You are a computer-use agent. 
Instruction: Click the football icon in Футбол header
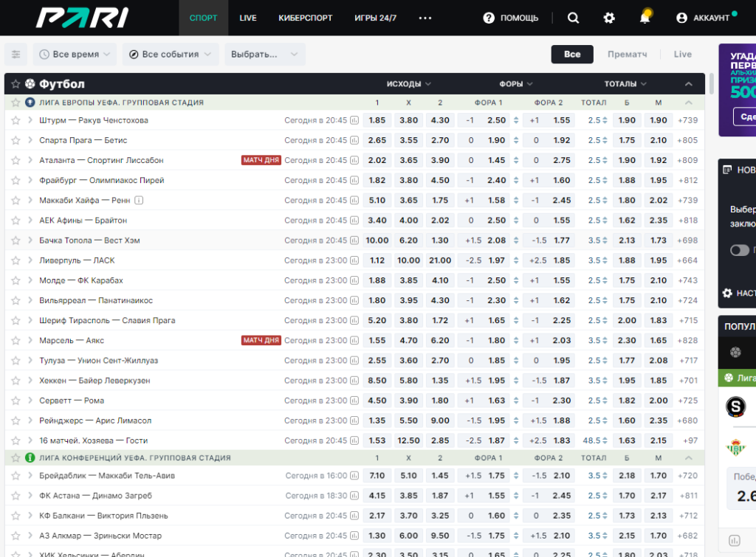coord(30,84)
